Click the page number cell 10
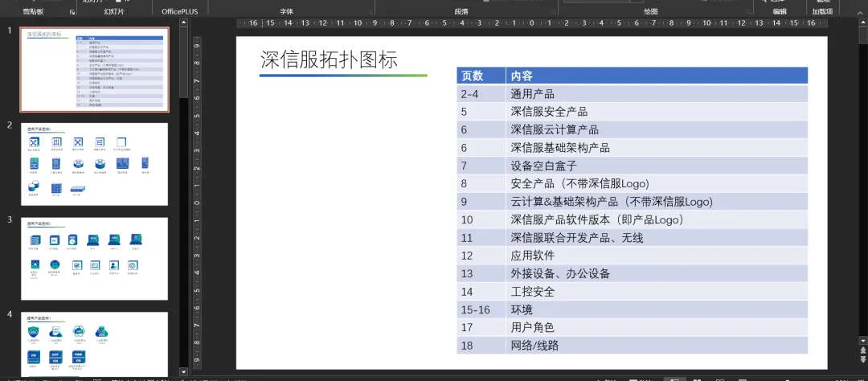Screen dimensions: 868x381 coord(481,219)
